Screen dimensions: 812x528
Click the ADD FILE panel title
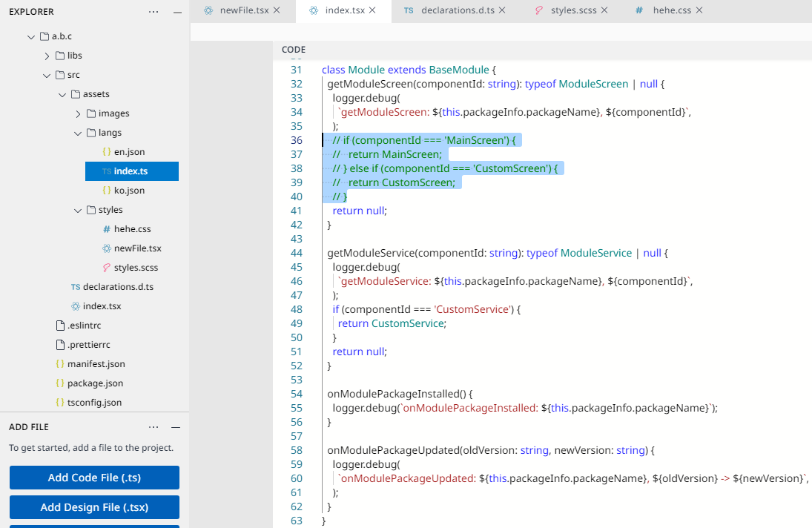[x=28, y=427]
